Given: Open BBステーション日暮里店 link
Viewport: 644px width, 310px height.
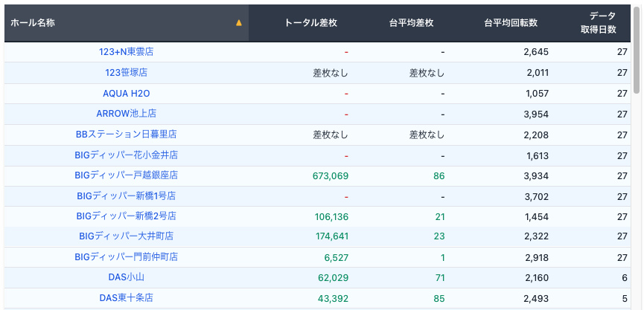Looking at the screenshot, I should pyautogui.click(x=126, y=135).
